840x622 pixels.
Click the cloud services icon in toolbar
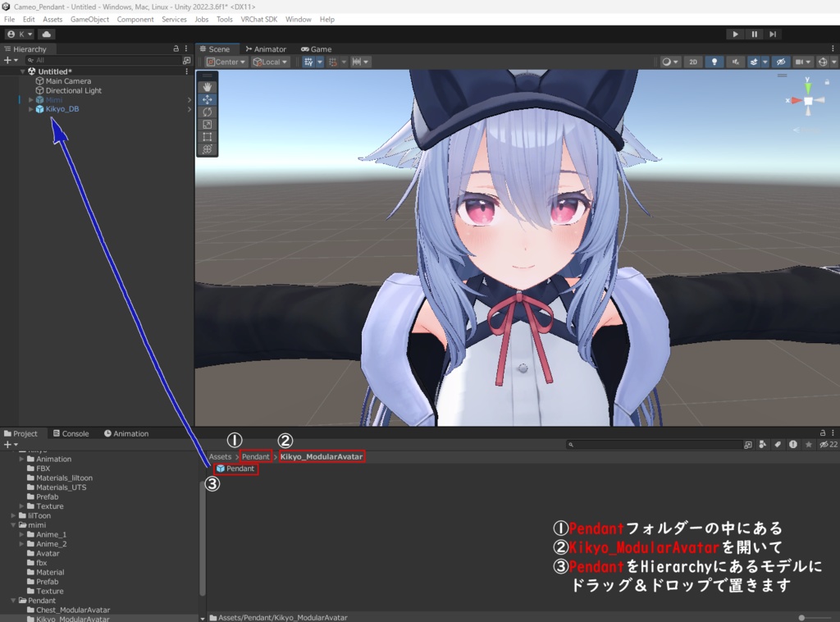(45, 34)
